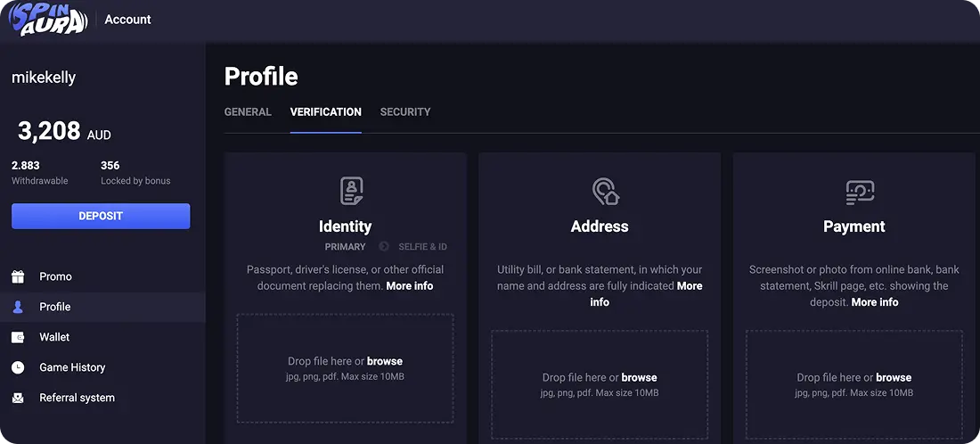Open Wallet in the sidebar
Image resolution: width=980 pixels, height=444 pixels.
pyautogui.click(x=102, y=337)
